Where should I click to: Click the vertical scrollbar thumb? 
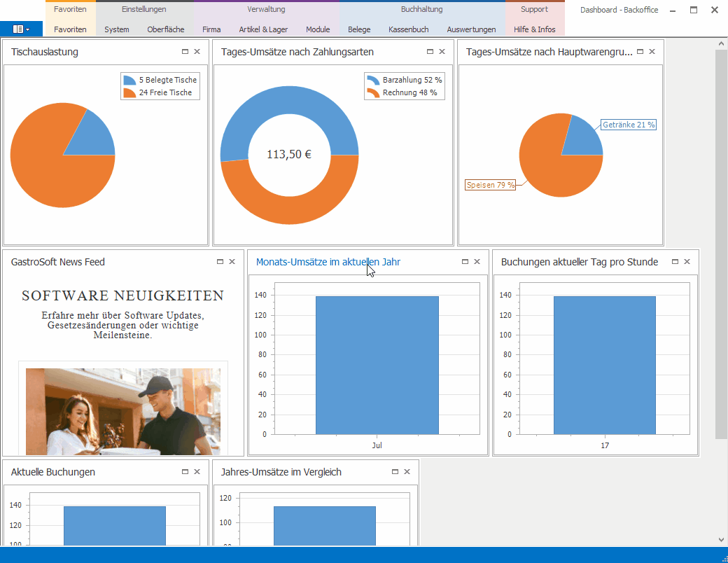pyautogui.click(x=721, y=244)
